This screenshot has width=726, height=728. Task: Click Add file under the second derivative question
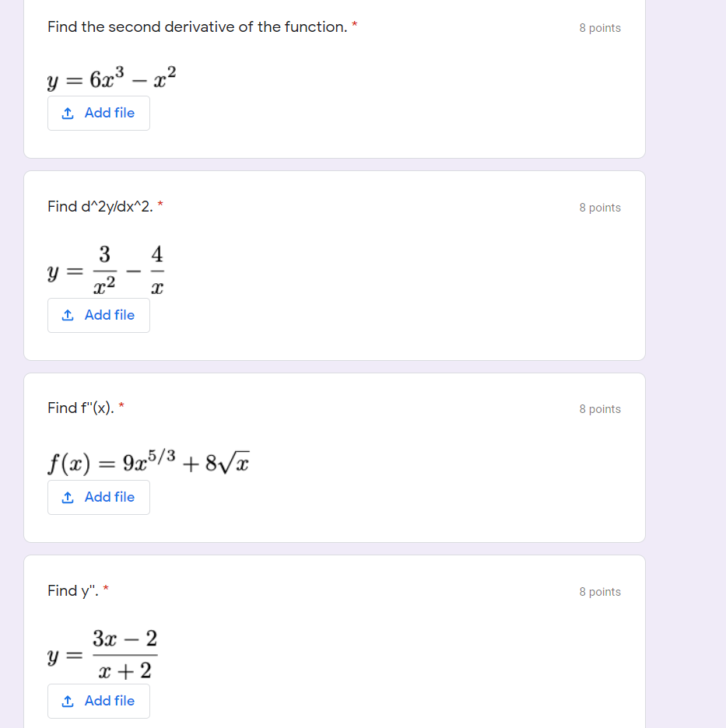98,113
